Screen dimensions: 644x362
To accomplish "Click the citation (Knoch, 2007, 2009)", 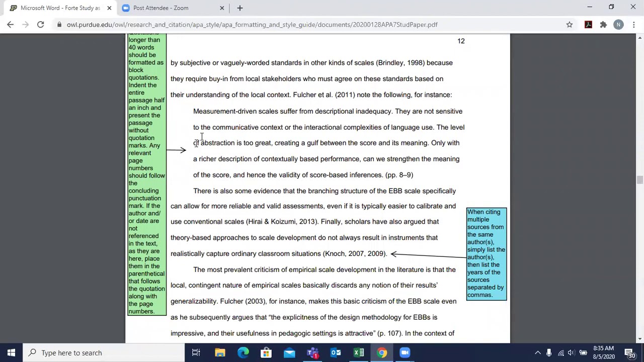I will (x=355, y=253).
